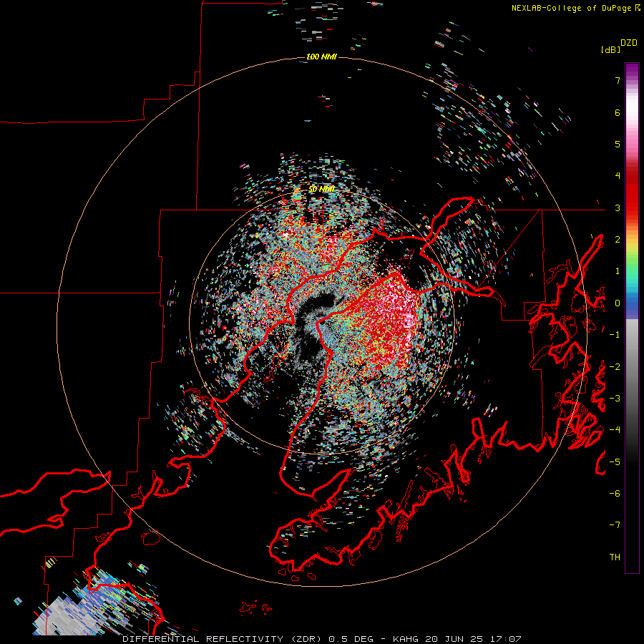Click the -3 value on color scale
This screenshot has height=644, width=644.
point(615,399)
